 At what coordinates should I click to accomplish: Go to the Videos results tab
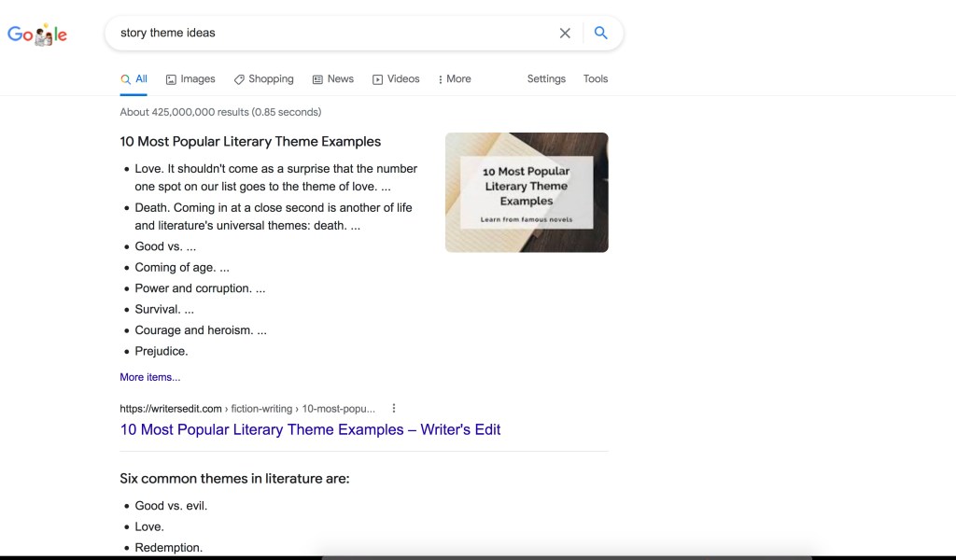396,79
